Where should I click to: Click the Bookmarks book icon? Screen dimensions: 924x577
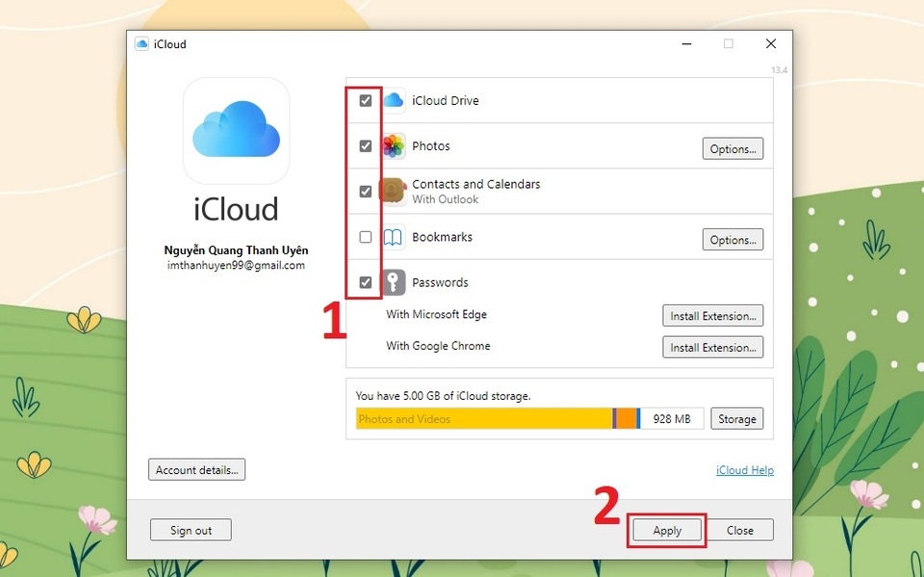394,237
